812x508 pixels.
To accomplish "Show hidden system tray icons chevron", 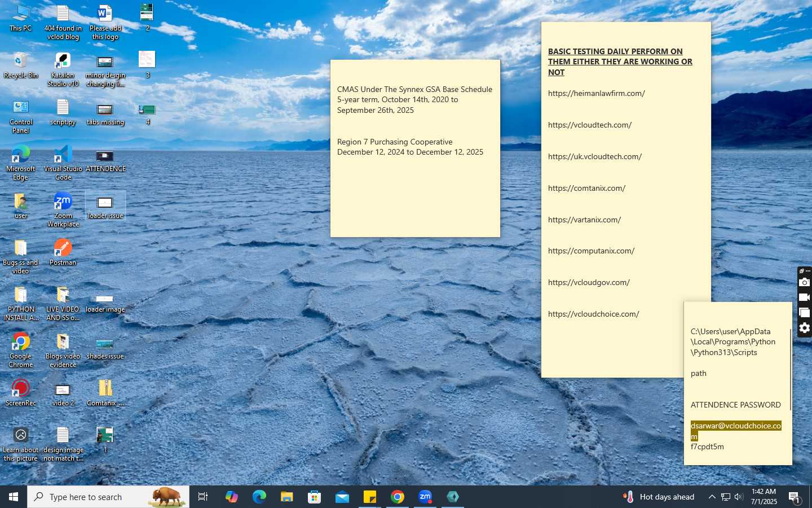I will [x=712, y=497].
